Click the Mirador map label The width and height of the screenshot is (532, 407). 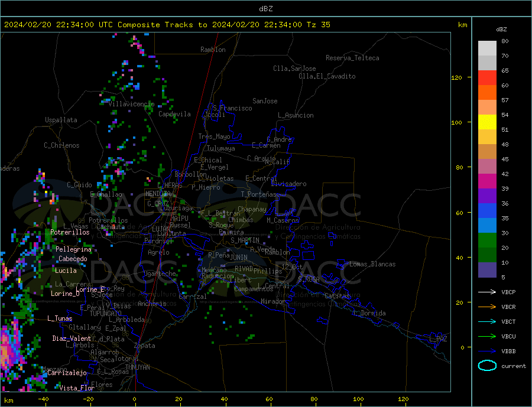(x=273, y=301)
